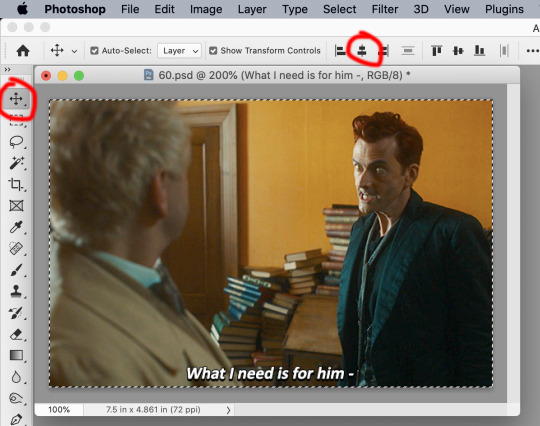Image resolution: width=540 pixels, height=426 pixels.
Task: Toggle the Auto-Select checkbox
Action: coord(94,51)
